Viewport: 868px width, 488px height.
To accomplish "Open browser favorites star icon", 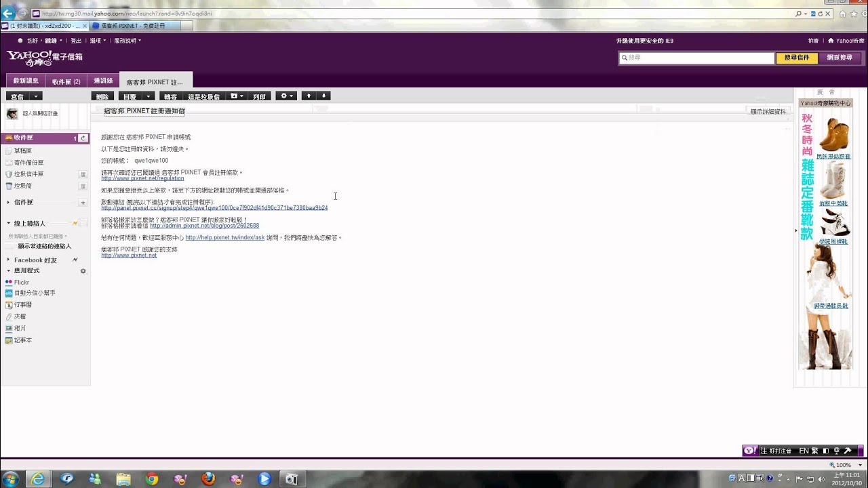I will 853,14.
